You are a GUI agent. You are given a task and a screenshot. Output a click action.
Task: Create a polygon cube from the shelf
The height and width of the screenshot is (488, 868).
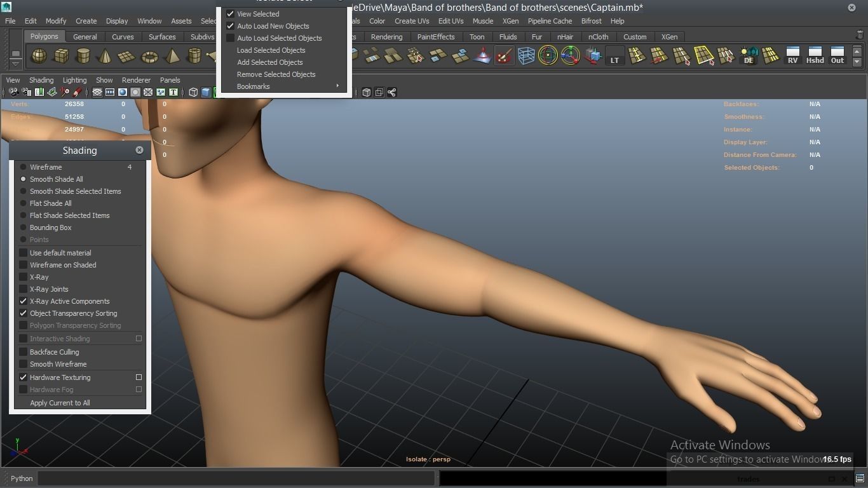[x=61, y=57]
